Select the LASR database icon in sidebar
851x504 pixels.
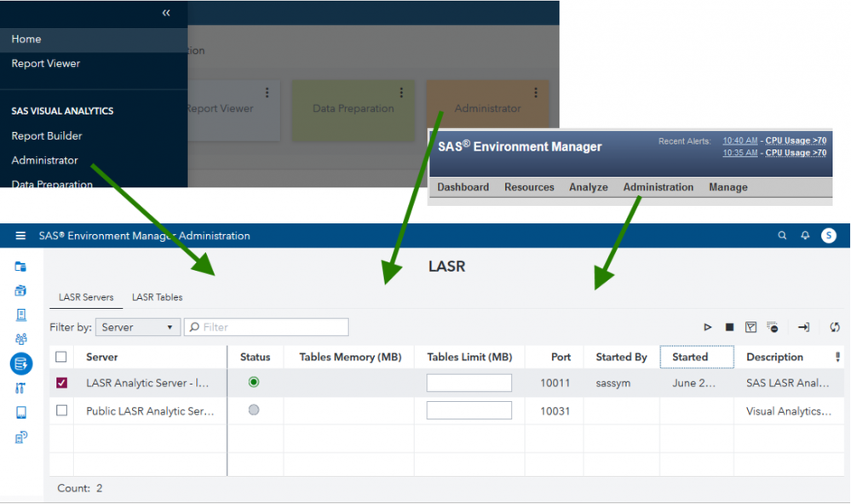[x=21, y=364]
